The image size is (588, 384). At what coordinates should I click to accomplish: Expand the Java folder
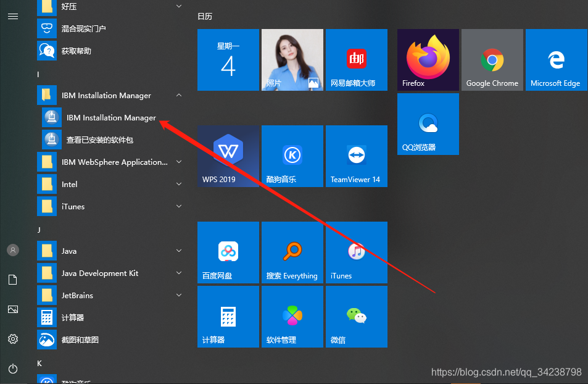tap(179, 251)
